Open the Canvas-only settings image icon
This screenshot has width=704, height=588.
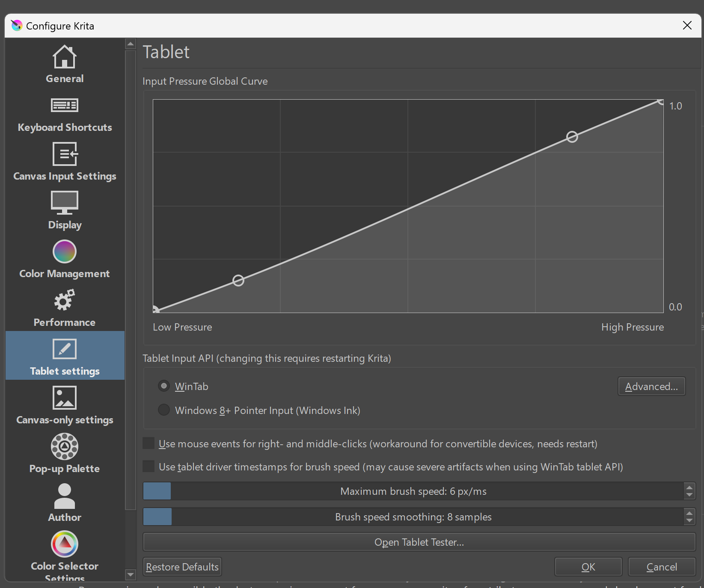[65, 398]
